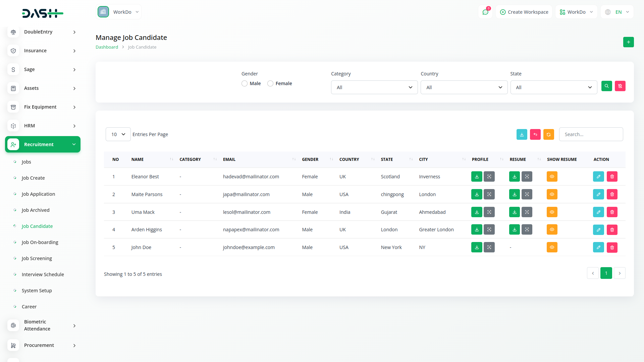Click the orange refresh icon above table
The image size is (644, 362).
[x=548, y=134]
